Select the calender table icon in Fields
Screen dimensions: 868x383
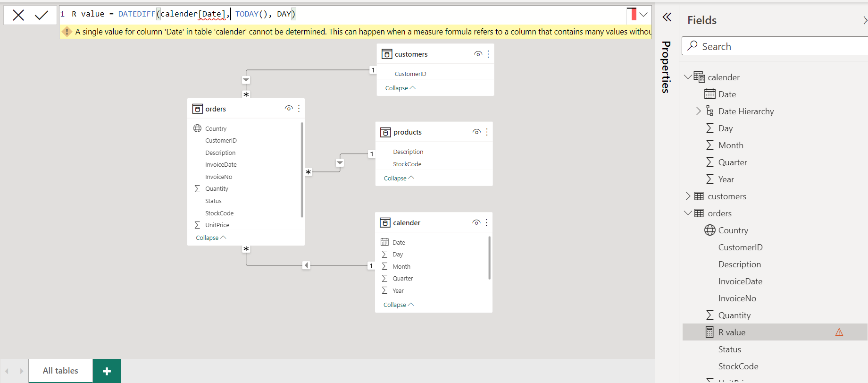coord(699,77)
